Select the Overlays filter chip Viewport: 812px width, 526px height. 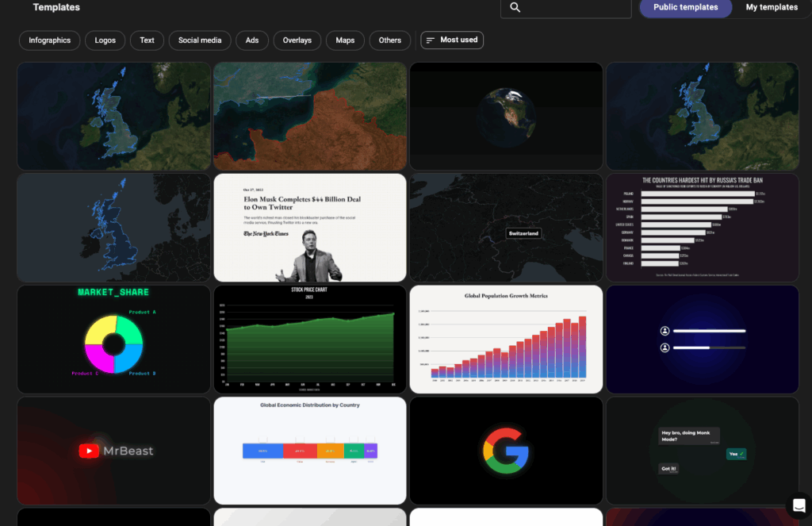coord(297,40)
